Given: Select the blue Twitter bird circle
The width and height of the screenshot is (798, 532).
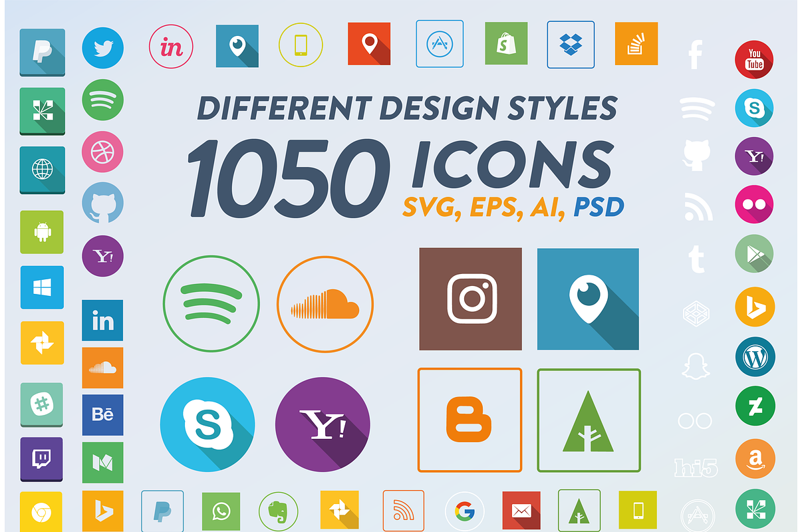Looking at the screenshot, I should [102, 49].
